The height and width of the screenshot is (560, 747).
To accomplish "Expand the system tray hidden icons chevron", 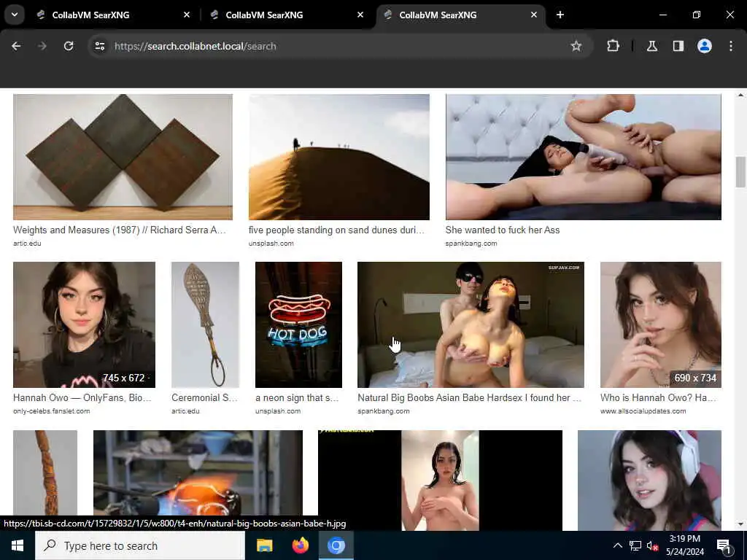I will coord(617,545).
